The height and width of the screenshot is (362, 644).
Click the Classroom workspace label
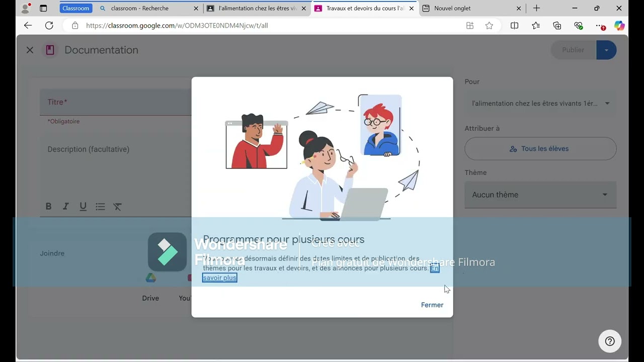76,8
